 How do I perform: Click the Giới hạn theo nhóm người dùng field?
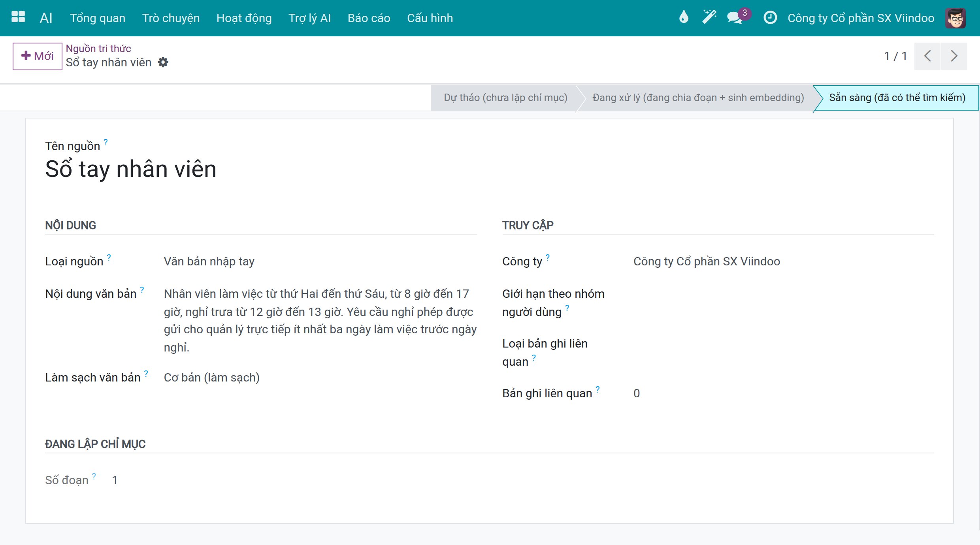click(x=783, y=303)
